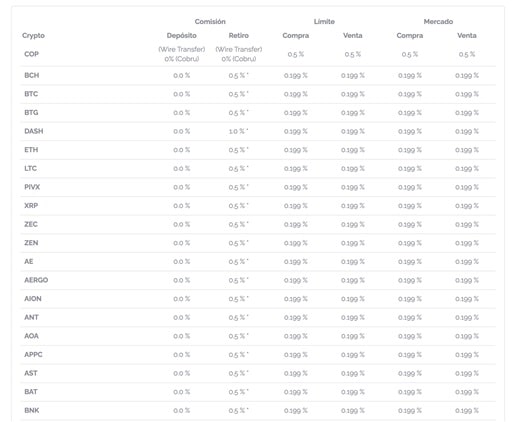Click the COP Wire Transfer depósito cell

(182, 54)
